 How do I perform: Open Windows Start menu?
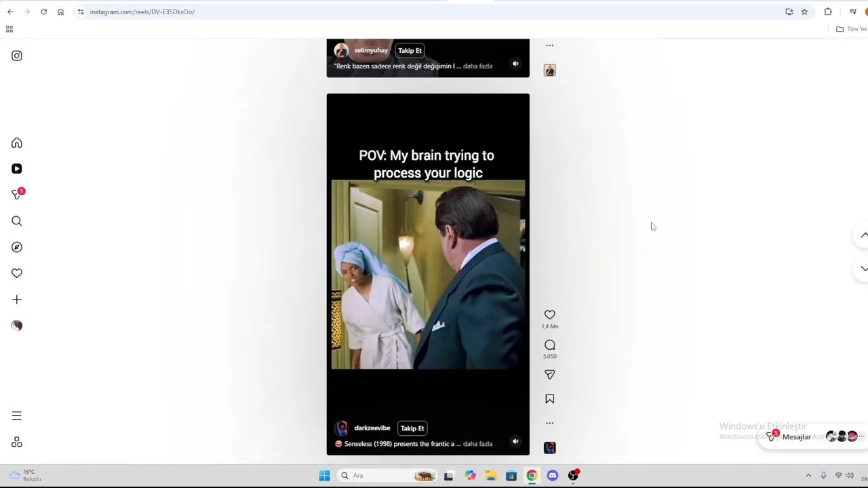click(324, 476)
